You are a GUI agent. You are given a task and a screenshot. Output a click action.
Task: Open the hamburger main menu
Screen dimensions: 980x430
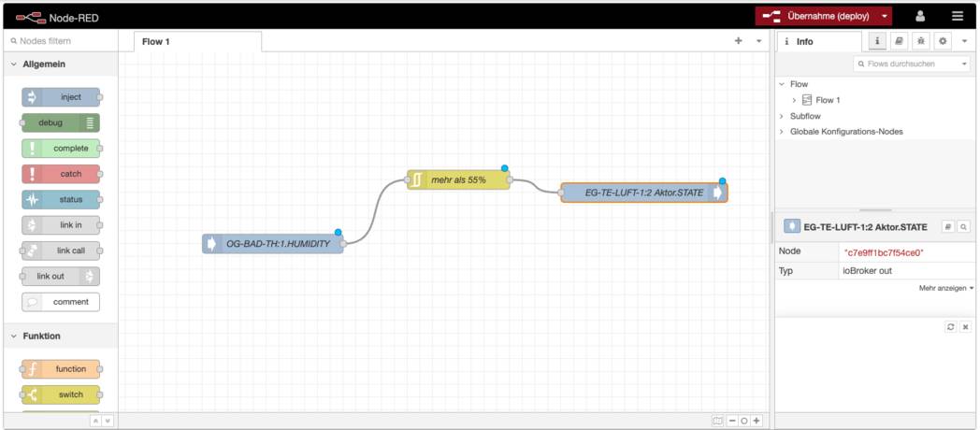click(x=958, y=16)
